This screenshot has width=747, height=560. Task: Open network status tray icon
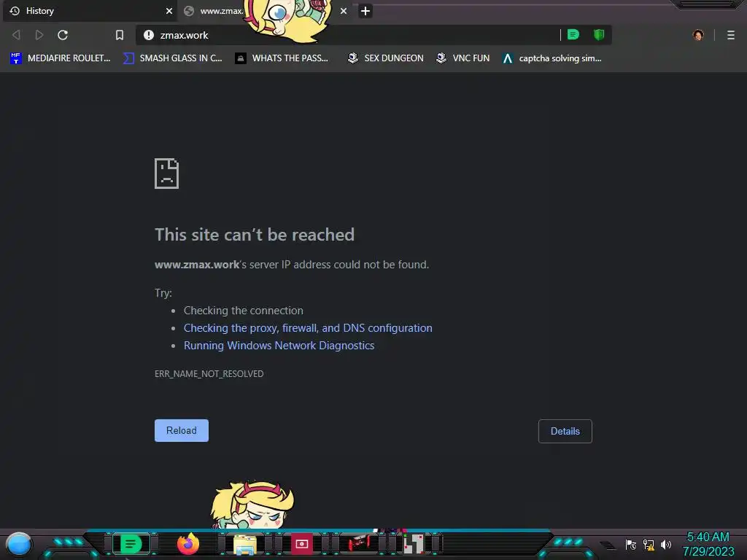[x=649, y=544]
